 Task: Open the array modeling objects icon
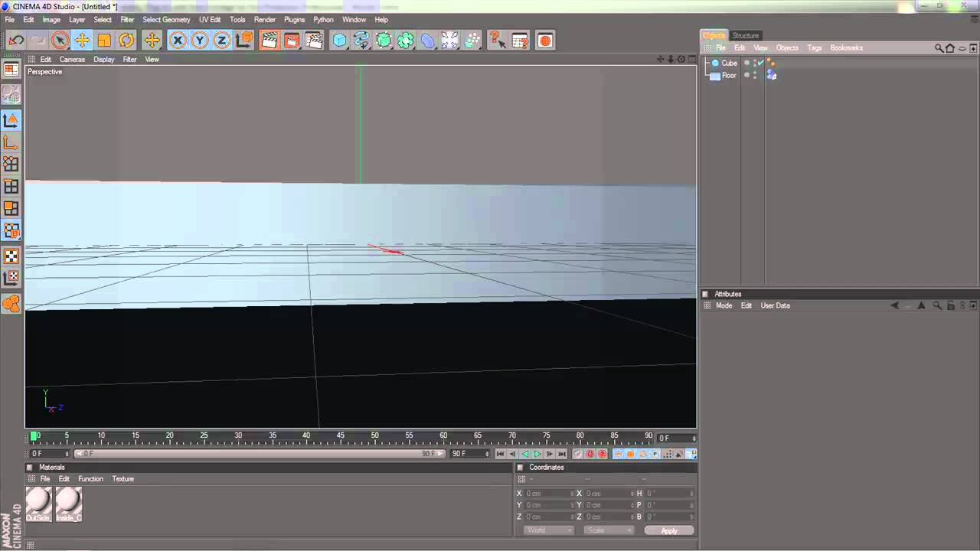click(406, 41)
